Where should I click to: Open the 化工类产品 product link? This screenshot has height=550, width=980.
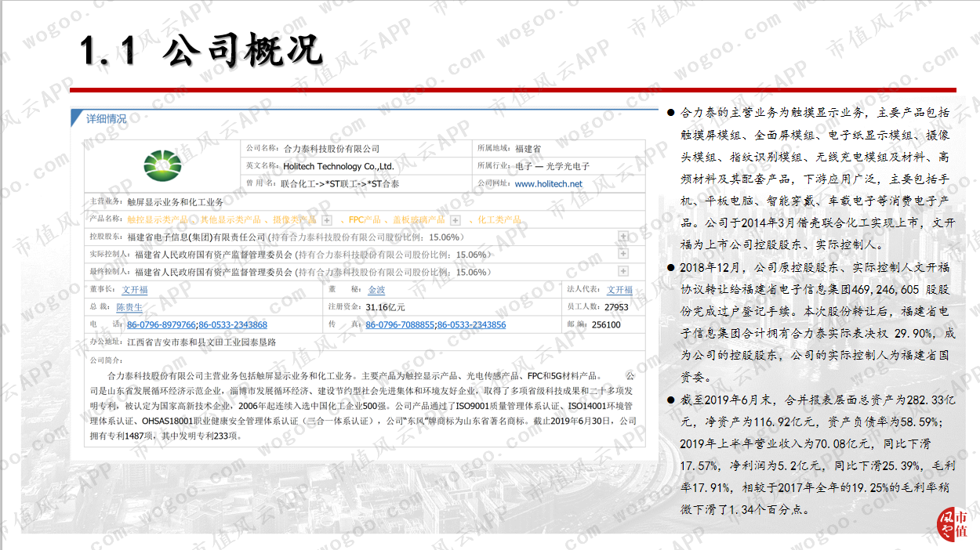click(x=499, y=220)
